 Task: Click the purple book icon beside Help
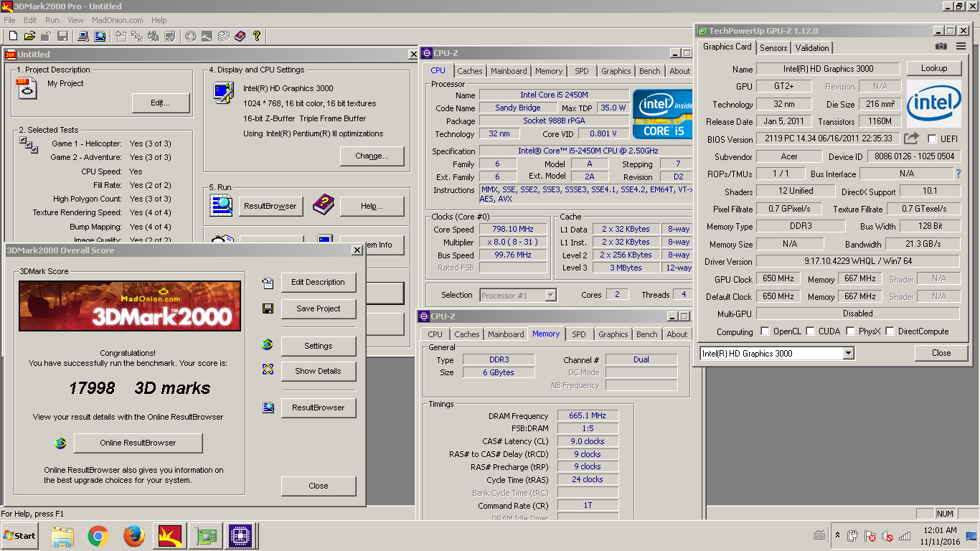pyautogui.click(x=324, y=206)
